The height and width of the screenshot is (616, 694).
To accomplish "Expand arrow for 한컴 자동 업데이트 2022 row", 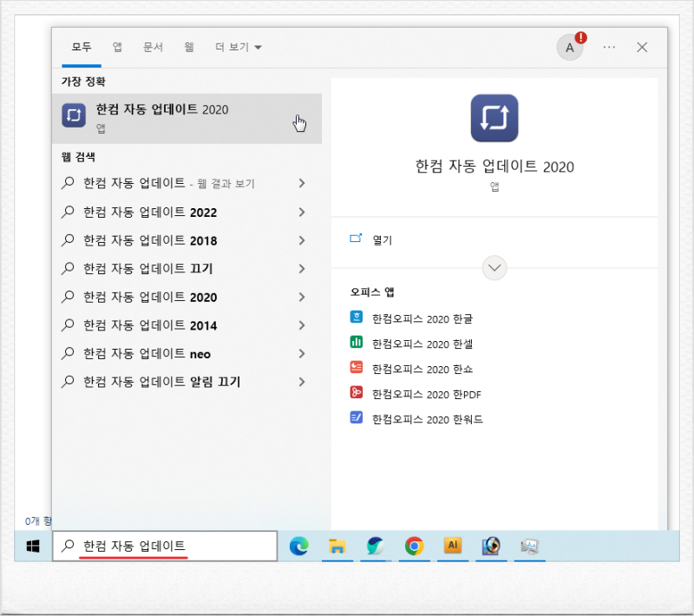I will 302,213.
